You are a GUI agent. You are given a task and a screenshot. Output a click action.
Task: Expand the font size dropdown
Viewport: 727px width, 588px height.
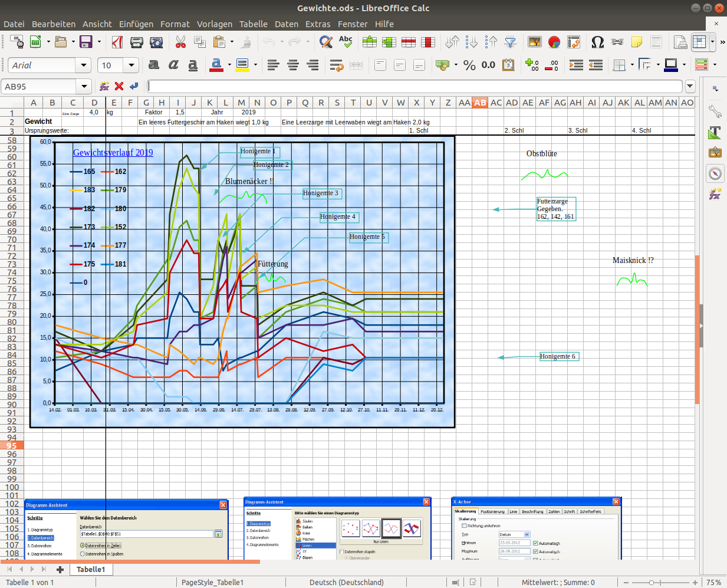pos(131,65)
